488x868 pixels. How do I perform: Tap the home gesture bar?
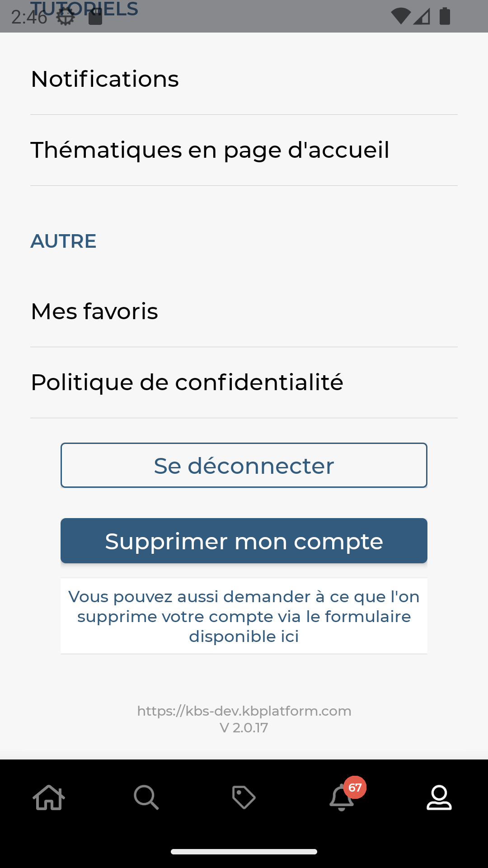click(244, 852)
